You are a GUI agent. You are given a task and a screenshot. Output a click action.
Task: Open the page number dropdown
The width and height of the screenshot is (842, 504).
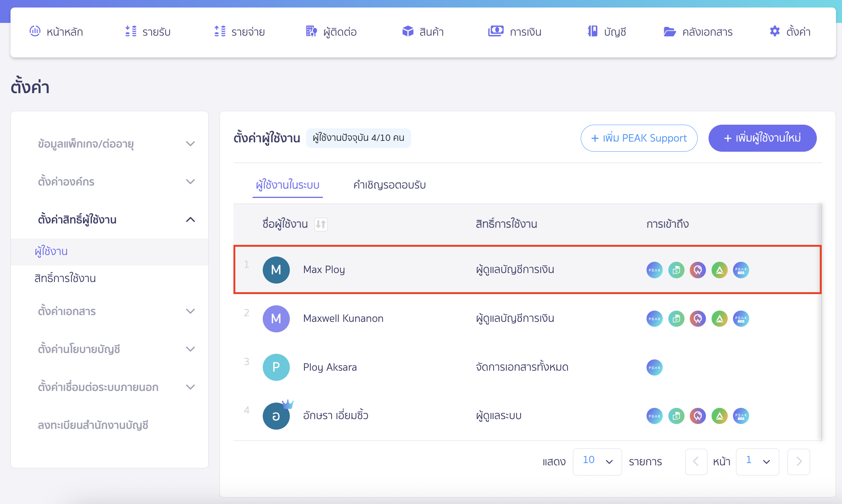(x=757, y=461)
